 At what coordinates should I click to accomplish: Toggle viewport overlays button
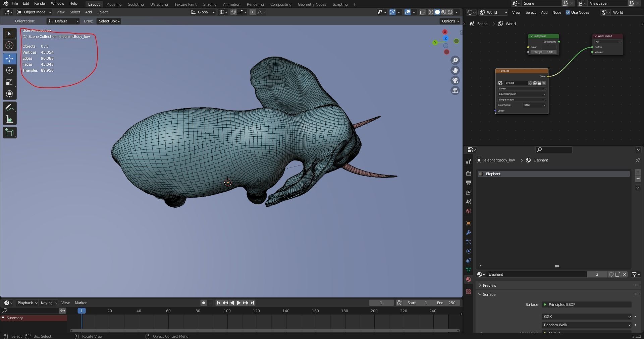[x=408, y=12]
